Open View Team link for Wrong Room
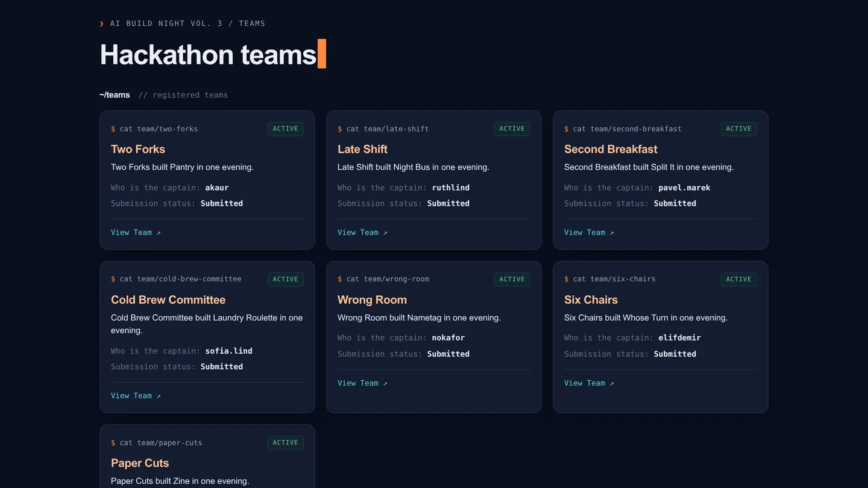 pos(362,383)
